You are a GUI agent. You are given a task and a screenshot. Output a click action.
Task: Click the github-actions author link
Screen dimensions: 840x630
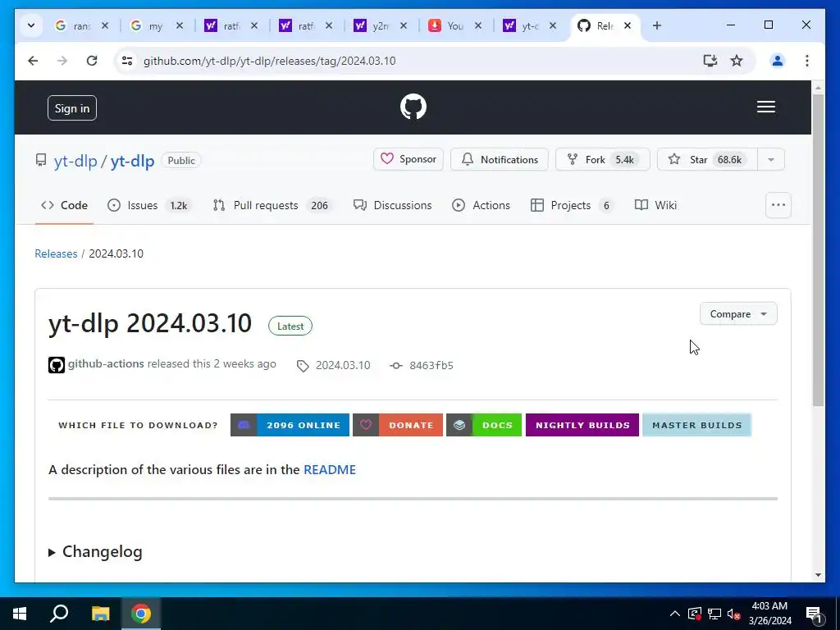point(106,363)
